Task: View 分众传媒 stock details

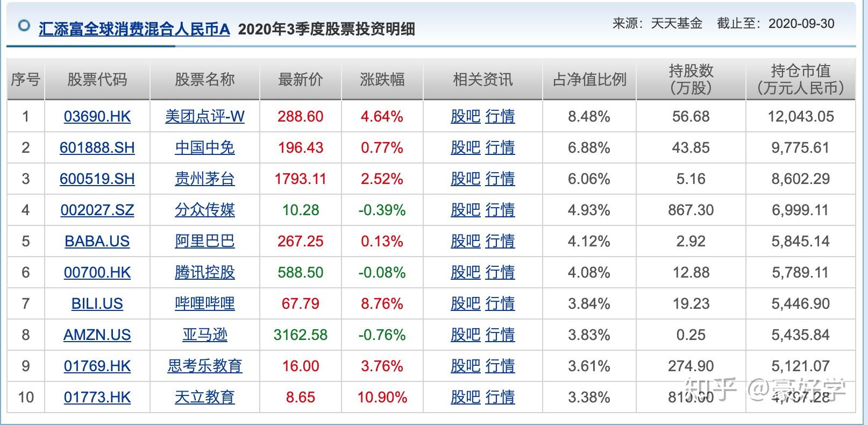Action: pyautogui.click(x=205, y=210)
